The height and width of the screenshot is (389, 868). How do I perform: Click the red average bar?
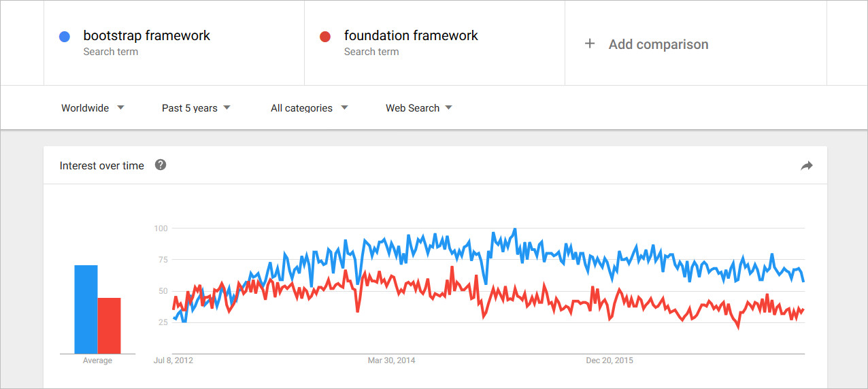tap(109, 326)
